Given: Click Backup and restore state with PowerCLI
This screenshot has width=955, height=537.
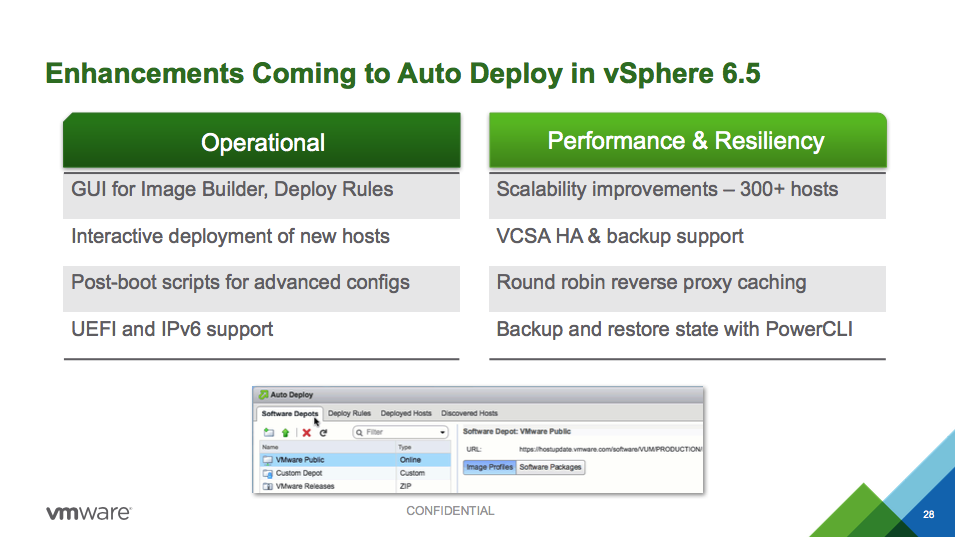Looking at the screenshot, I should click(x=674, y=329).
